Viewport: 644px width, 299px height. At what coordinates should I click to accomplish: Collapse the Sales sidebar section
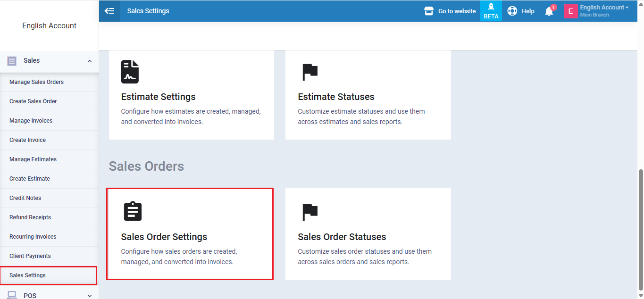90,61
